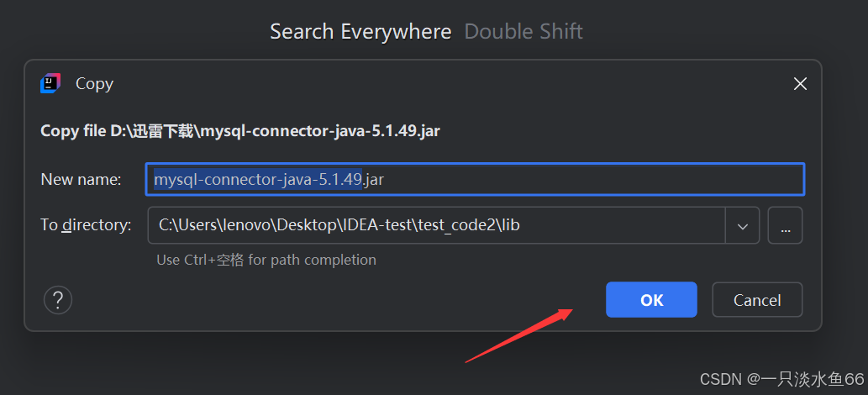Click the IntelliJ IDEA logo in Copy dialog

(50, 84)
